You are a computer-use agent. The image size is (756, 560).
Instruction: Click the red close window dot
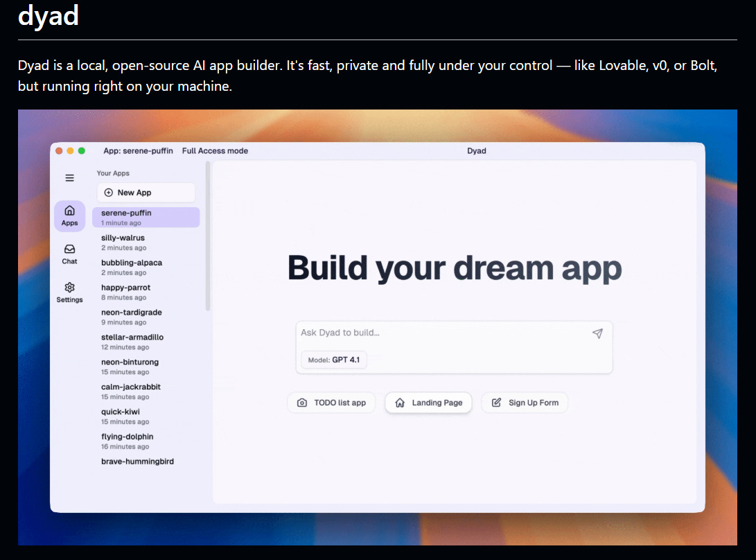pyautogui.click(x=59, y=151)
